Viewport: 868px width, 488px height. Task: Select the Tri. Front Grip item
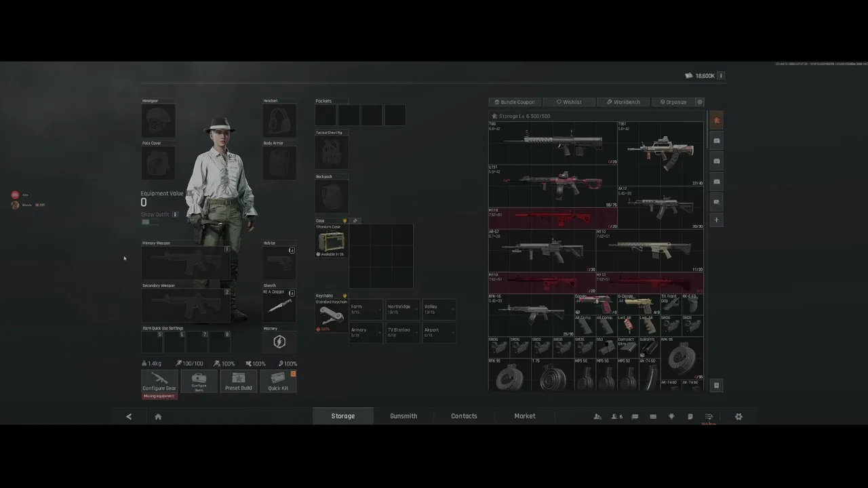(x=671, y=304)
